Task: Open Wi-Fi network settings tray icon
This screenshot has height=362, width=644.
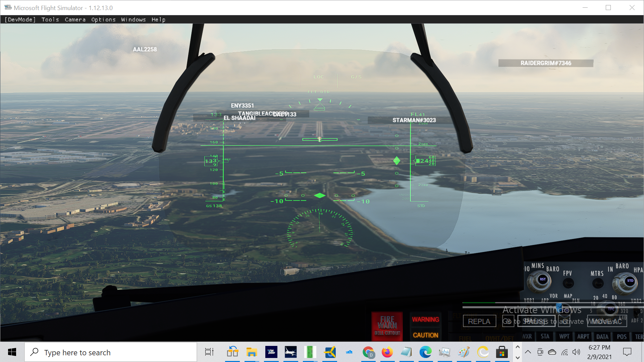Action: coord(565,352)
